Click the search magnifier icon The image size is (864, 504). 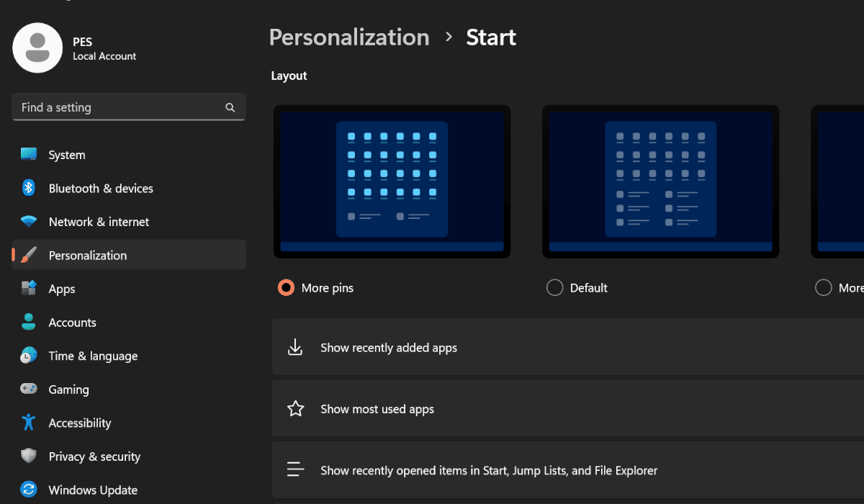click(230, 107)
